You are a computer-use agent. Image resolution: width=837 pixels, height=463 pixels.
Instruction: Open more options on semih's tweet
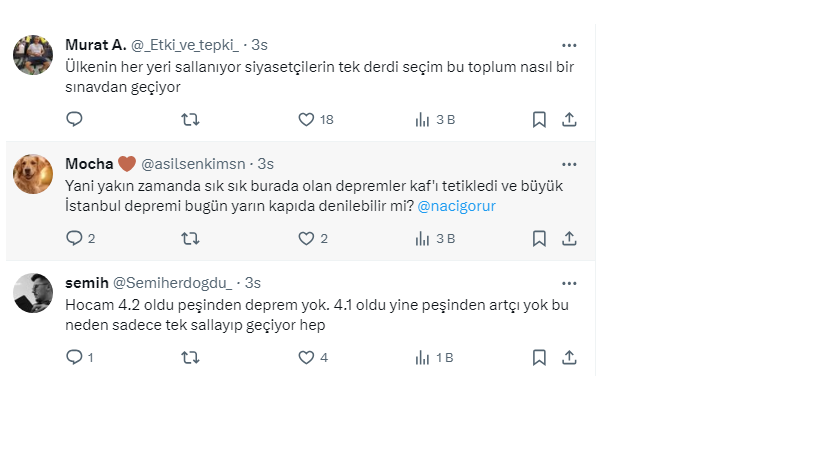pyautogui.click(x=569, y=283)
